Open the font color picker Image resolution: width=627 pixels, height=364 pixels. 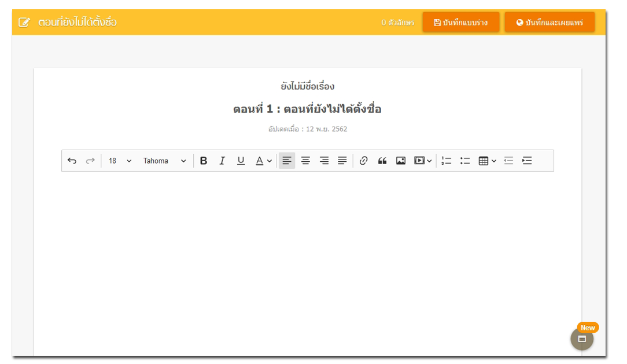[264, 161]
